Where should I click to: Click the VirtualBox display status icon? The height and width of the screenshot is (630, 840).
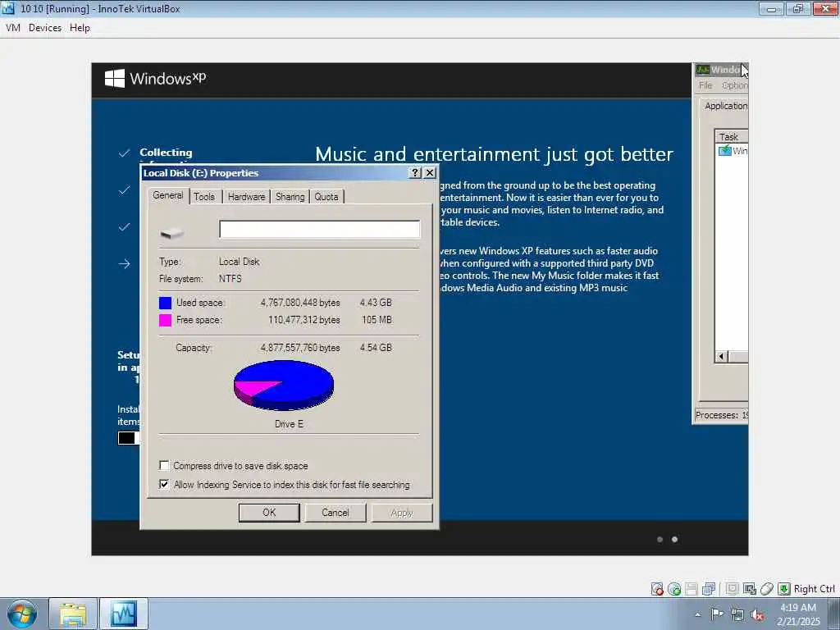tap(732, 589)
